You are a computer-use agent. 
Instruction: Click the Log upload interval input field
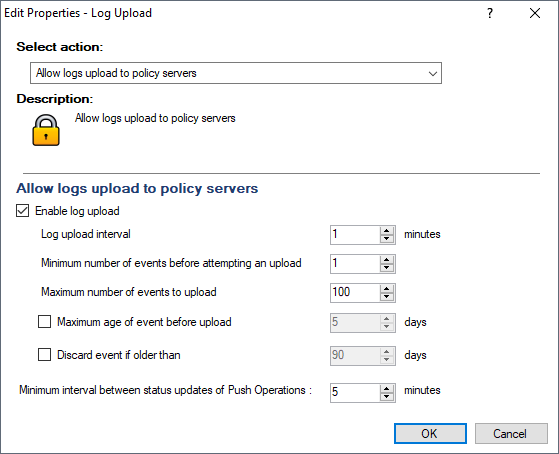click(355, 235)
